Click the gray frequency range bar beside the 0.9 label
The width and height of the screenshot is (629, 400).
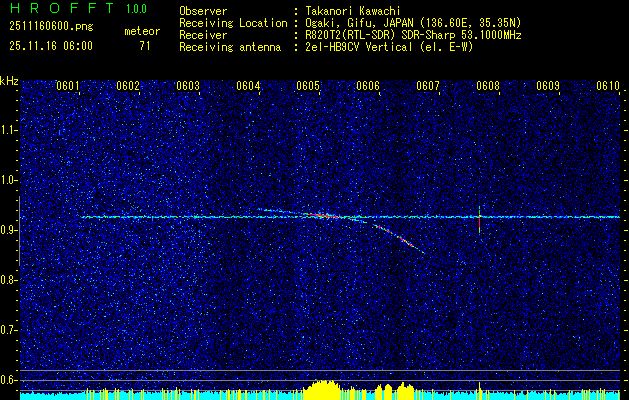19,231
